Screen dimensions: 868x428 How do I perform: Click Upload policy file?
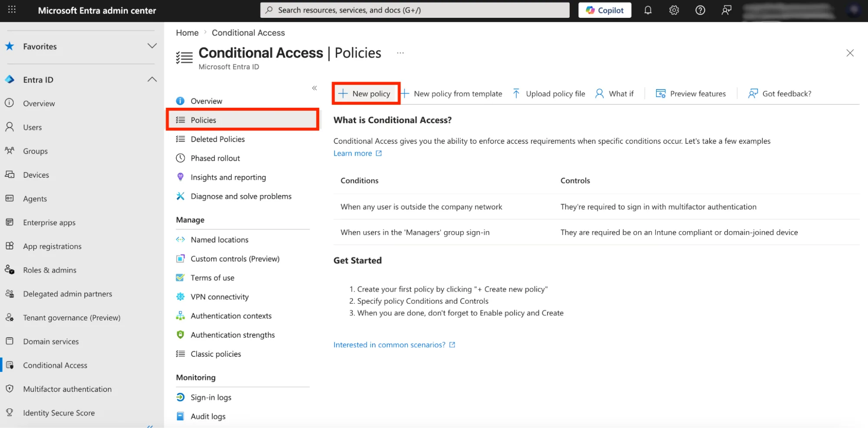(549, 93)
